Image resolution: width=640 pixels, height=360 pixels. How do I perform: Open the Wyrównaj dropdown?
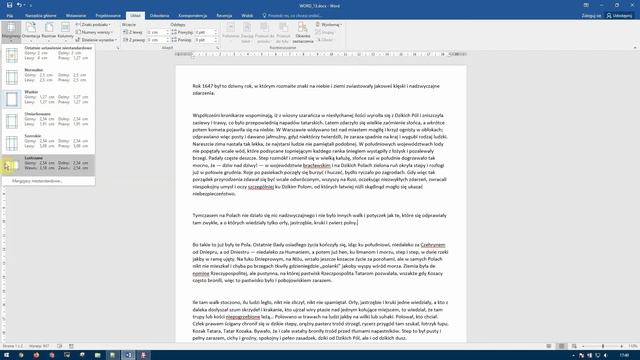(329, 24)
